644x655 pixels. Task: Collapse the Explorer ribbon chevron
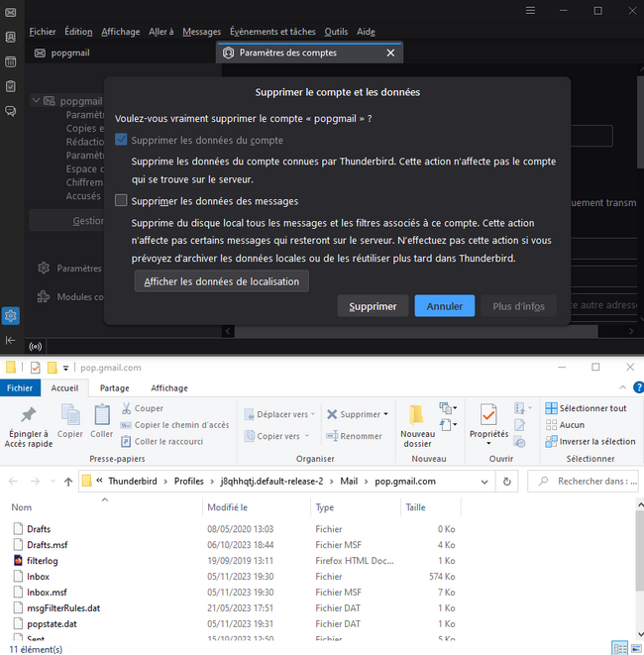click(623, 387)
